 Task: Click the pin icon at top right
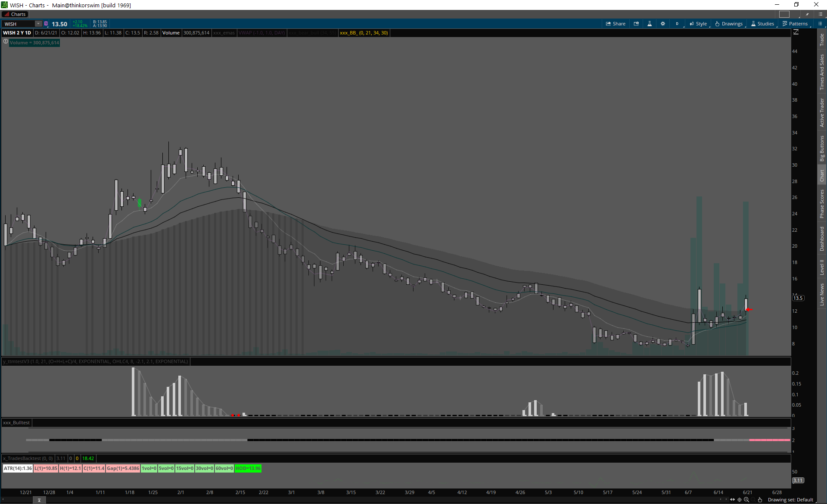(x=808, y=14)
